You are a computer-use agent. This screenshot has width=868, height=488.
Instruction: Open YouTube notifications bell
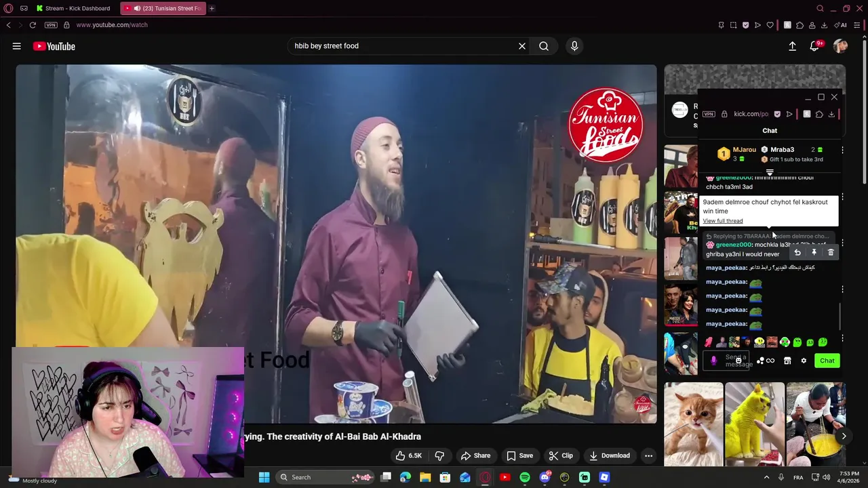[815, 46]
